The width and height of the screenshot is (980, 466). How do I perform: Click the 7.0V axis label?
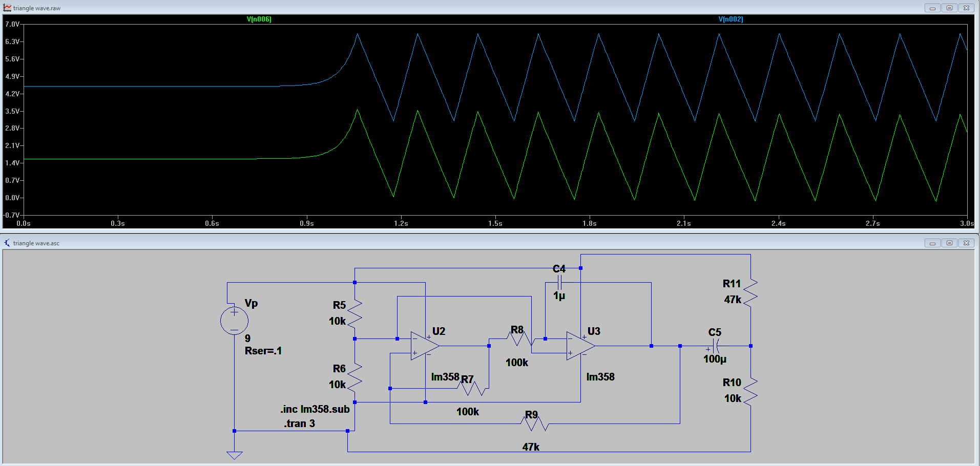pyautogui.click(x=12, y=24)
